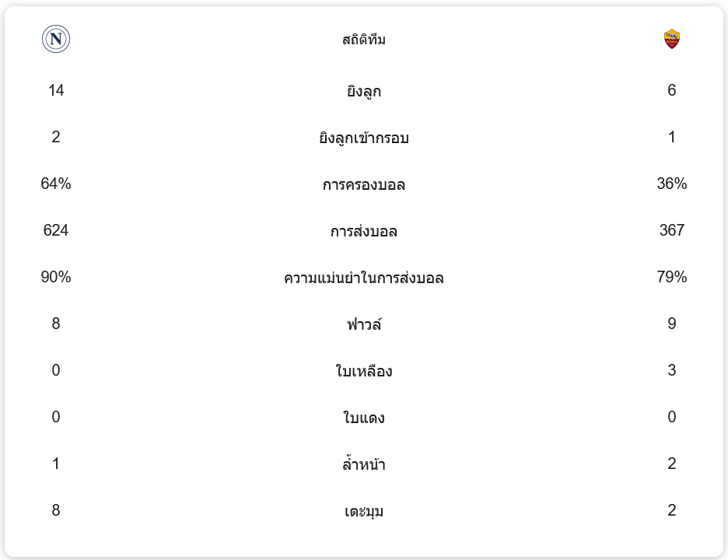Select the การส่งบอล passes label
This screenshot has height=560, width=728.
click(x=364, y=231)
